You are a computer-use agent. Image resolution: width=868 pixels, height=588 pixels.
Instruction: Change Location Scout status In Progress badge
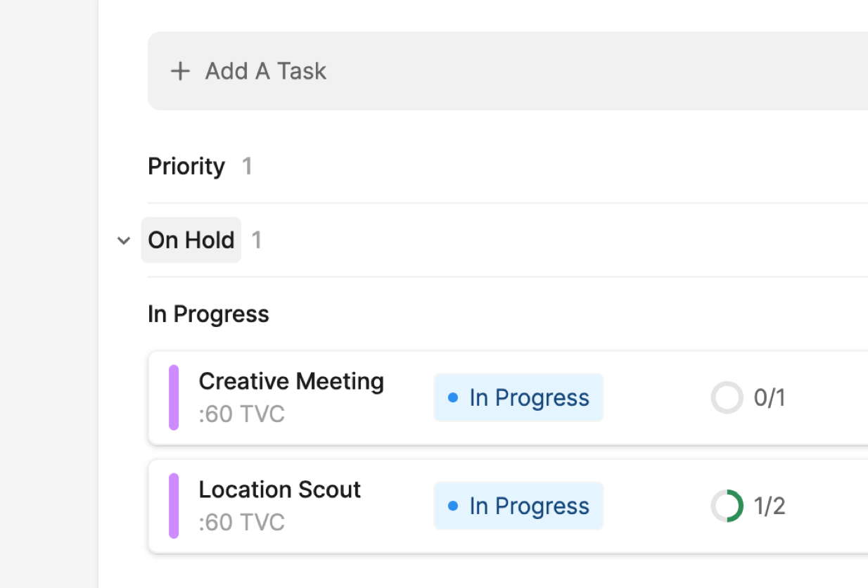coord(518,506)
